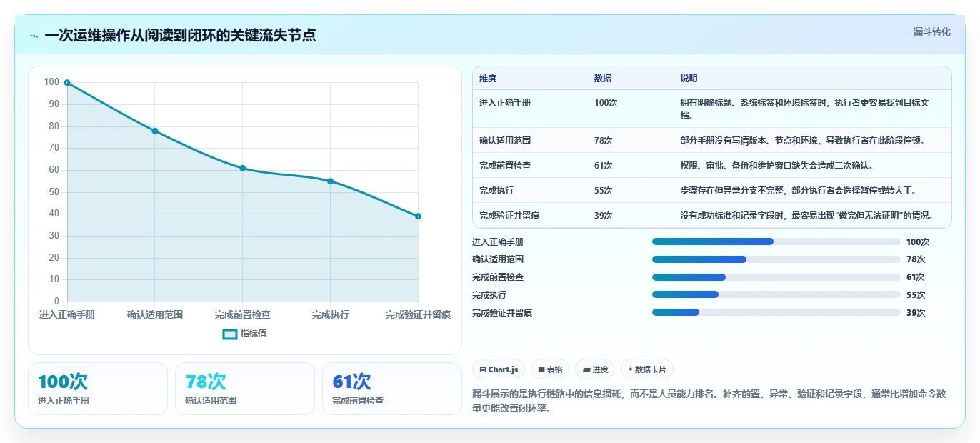Viewport: 980px width, 443px height.
Task: Toggle the 指标值 legend color box
Action: (230, 334)
